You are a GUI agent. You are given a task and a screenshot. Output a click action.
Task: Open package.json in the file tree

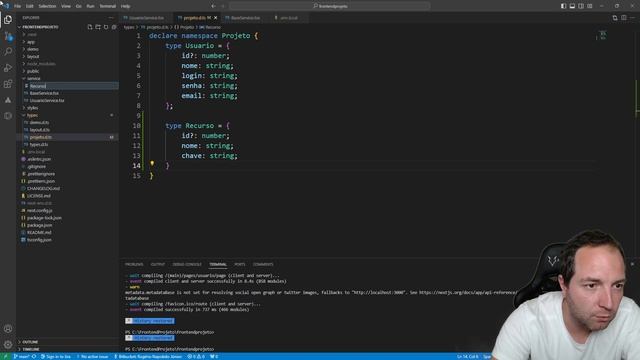(39, 225)
